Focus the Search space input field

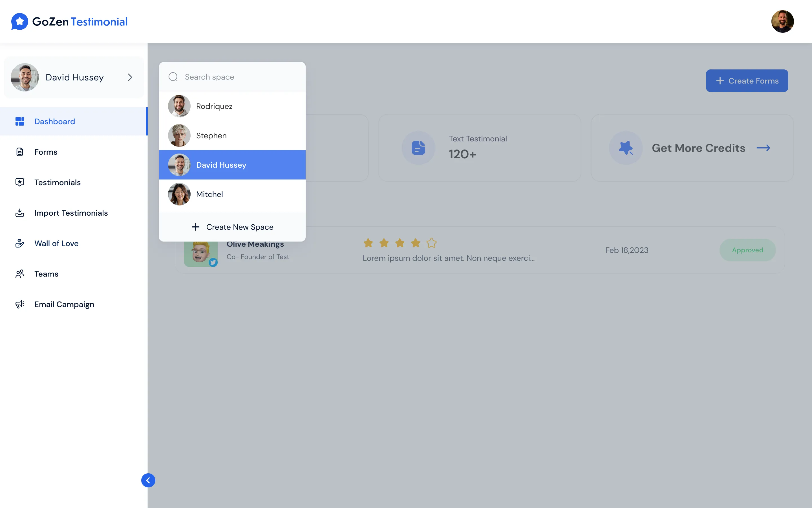(232, 77)
